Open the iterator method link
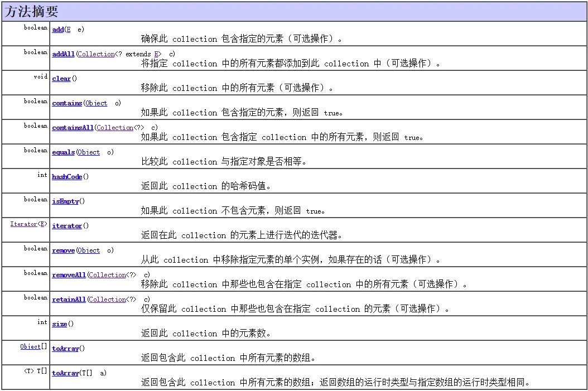This screenshot has width=588, height=391. tap(67, 226)
